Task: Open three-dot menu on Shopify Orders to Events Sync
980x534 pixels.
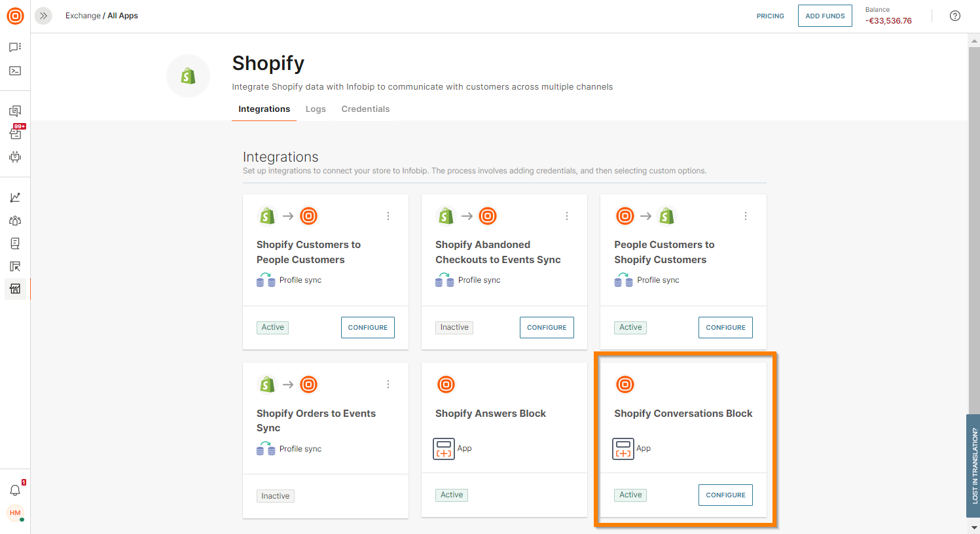Action: (388, 385)
